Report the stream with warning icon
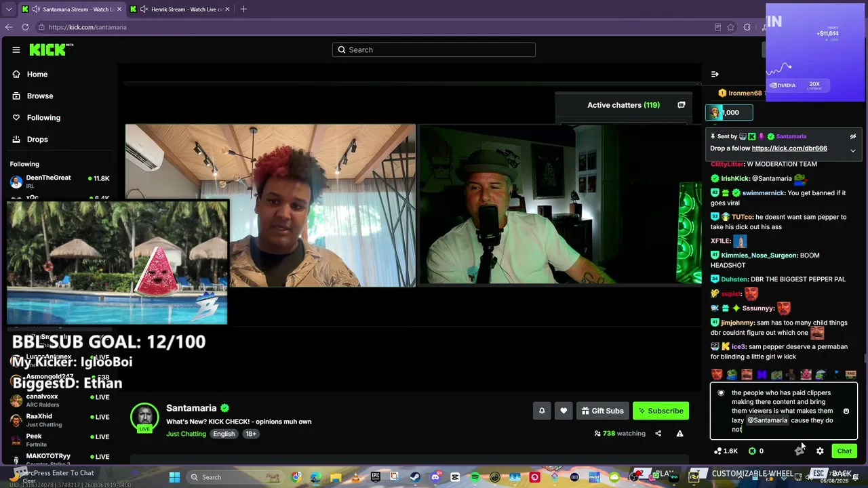Image resolution: width=868 pixels, height=488 pixels. tap(679, 434)
